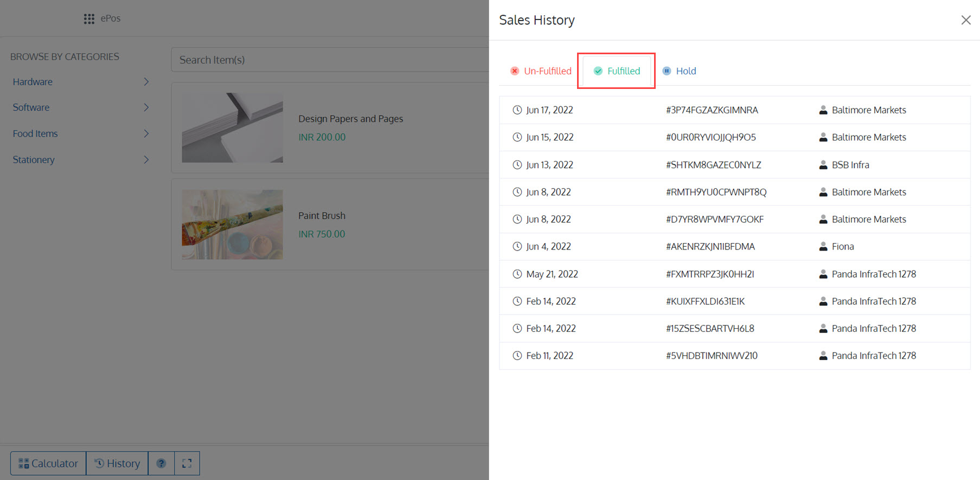
Task: Toggle fullscreen mode icon
Action: click(x=187, y=463)
